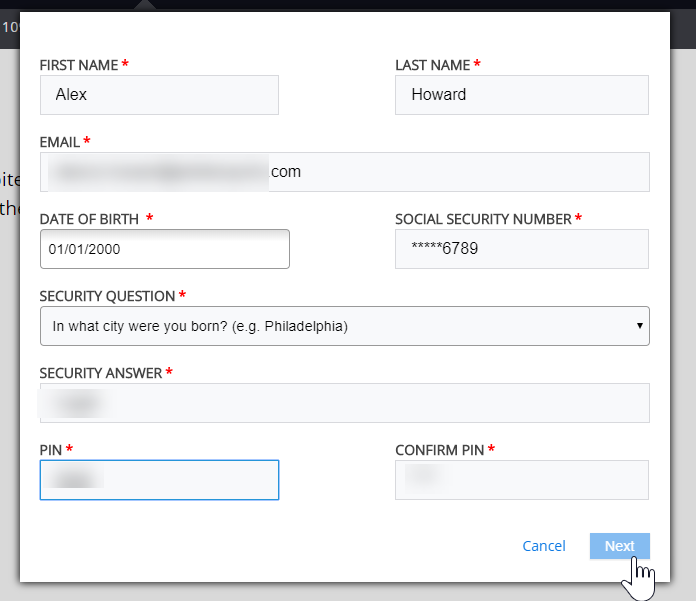Click the SECURITY QUESTION label

pyautogui.click(x=106, y=296)
